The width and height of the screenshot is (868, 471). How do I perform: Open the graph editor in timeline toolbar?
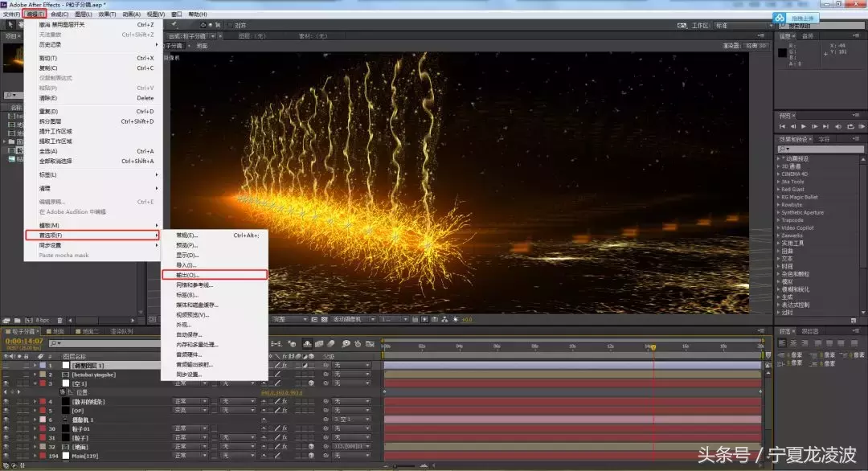(371, 344)
